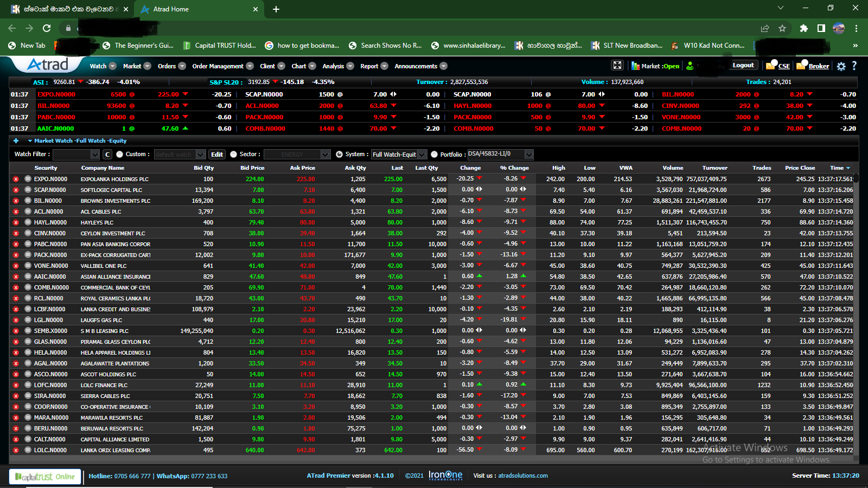This screenshot has width=868, height=488.
Task: Click the green user profile icon
Action: 690,66
